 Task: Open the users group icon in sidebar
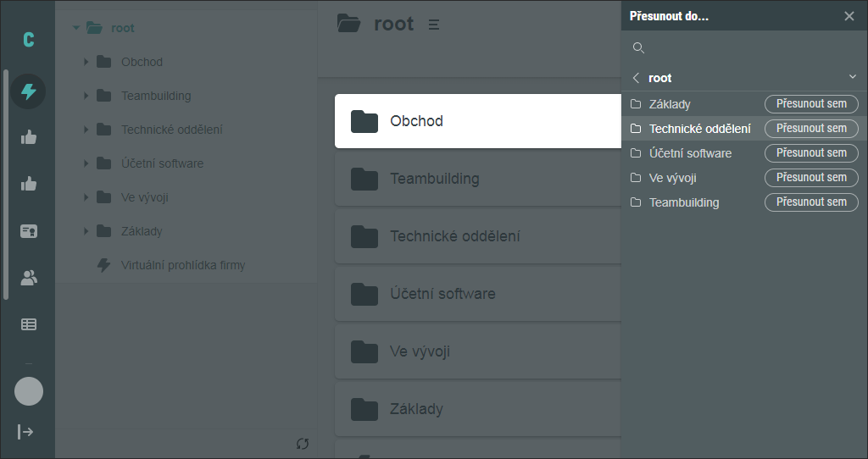[28, 278]
